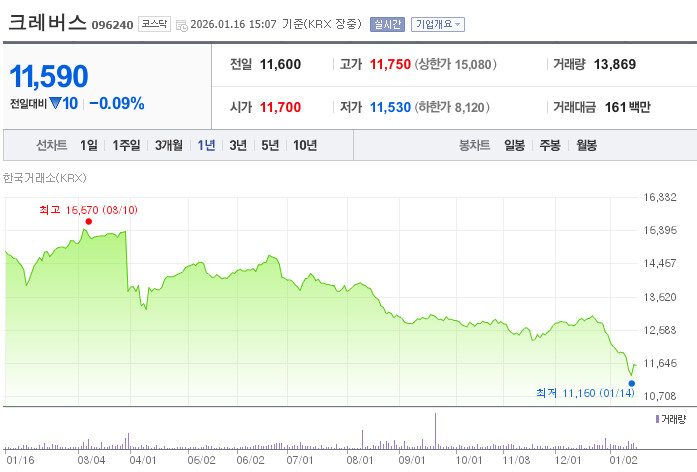Screen dimensions: 697x472
Task: Click the current price 11,590
Action: (49, 76)
